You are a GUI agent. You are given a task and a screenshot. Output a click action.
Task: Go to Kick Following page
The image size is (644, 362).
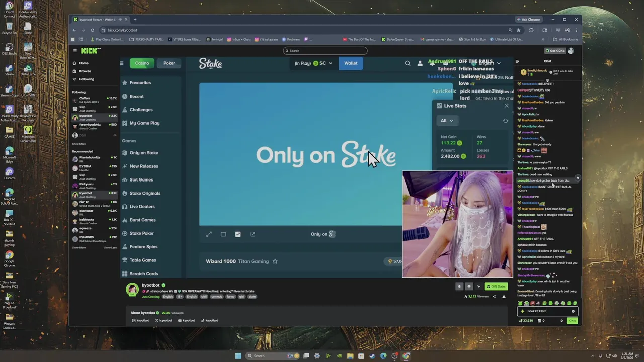point(83,79)
